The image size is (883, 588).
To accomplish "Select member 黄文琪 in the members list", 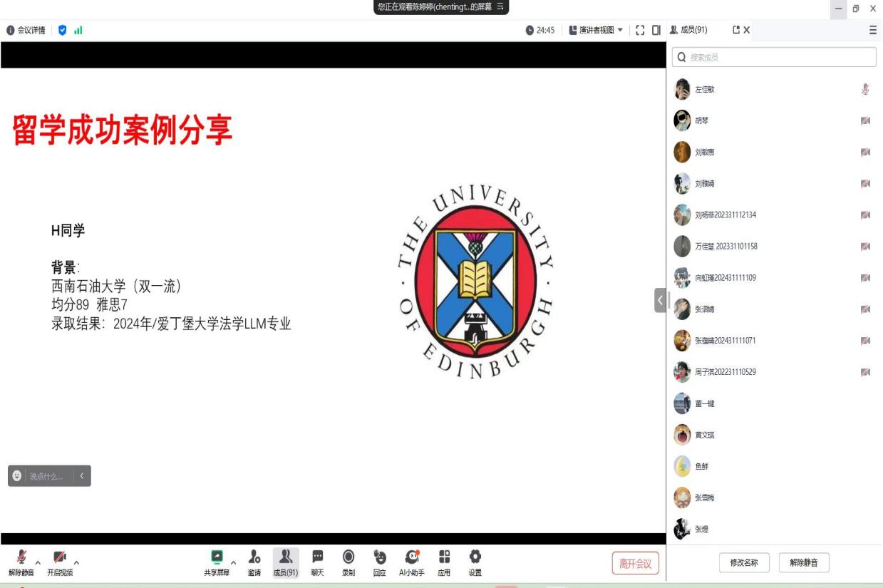I will [704, 435].
